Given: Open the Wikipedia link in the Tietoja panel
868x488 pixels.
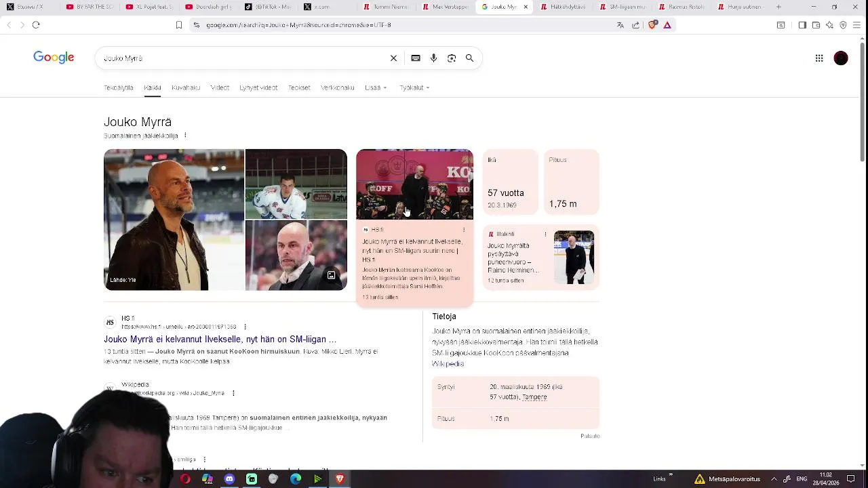Looking at the screenshot, I should pos(448,364).
